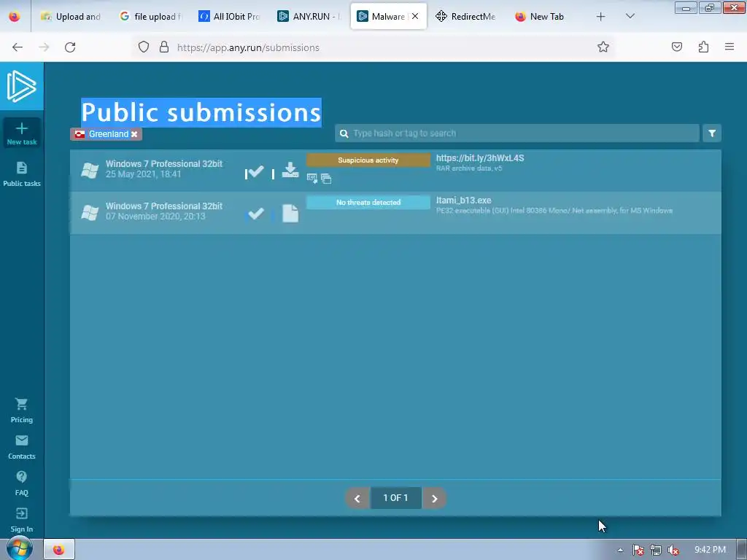Open the Firefox hamburger menu

point(729,47)
